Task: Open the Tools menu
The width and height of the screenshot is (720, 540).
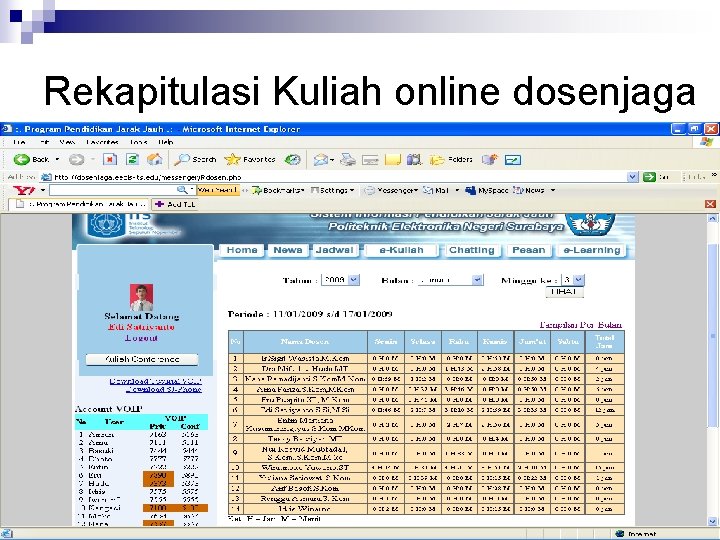Action: pyautogui.click(x=138, y=142)
